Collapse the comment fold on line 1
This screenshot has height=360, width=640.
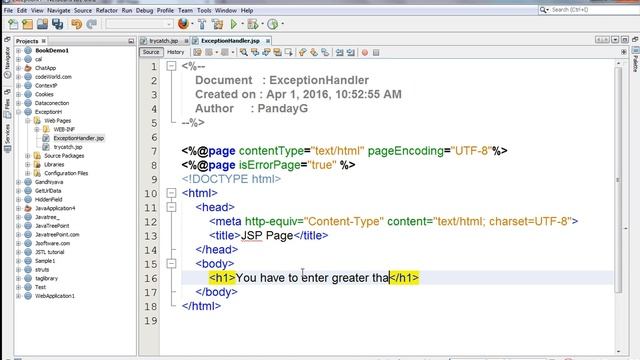171,66
